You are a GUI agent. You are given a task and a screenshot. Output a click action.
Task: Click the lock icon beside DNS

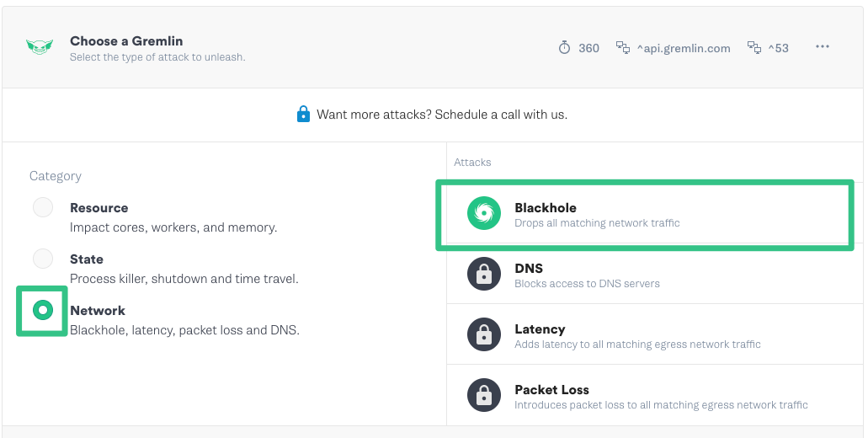pyautogui.click(x=484, y=274)
